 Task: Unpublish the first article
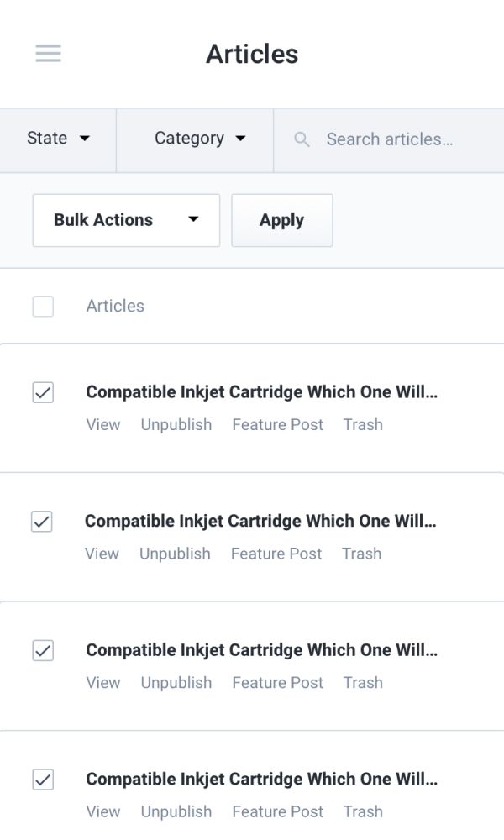(176, 425)
